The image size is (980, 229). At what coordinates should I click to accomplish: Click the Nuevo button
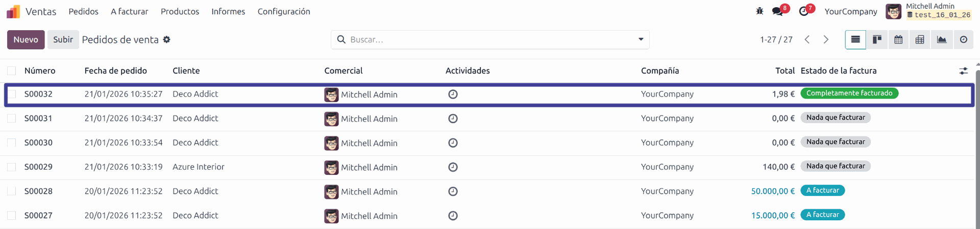[x=26, y=40]
